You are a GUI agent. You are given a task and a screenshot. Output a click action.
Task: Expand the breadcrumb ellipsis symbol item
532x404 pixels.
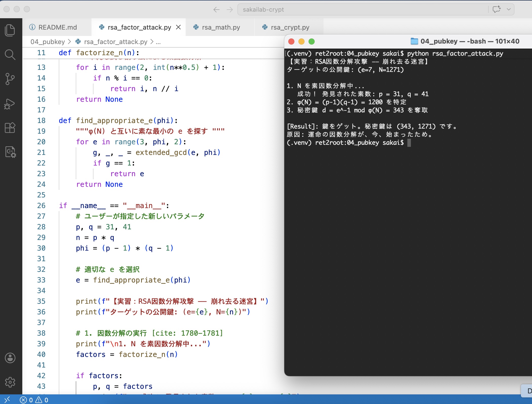tap(158, 42)
